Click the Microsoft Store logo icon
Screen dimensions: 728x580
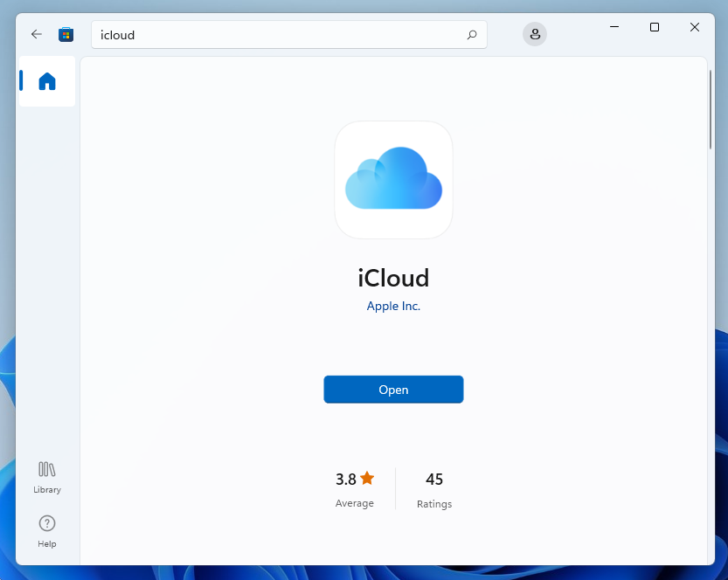[x=66, y=35]
